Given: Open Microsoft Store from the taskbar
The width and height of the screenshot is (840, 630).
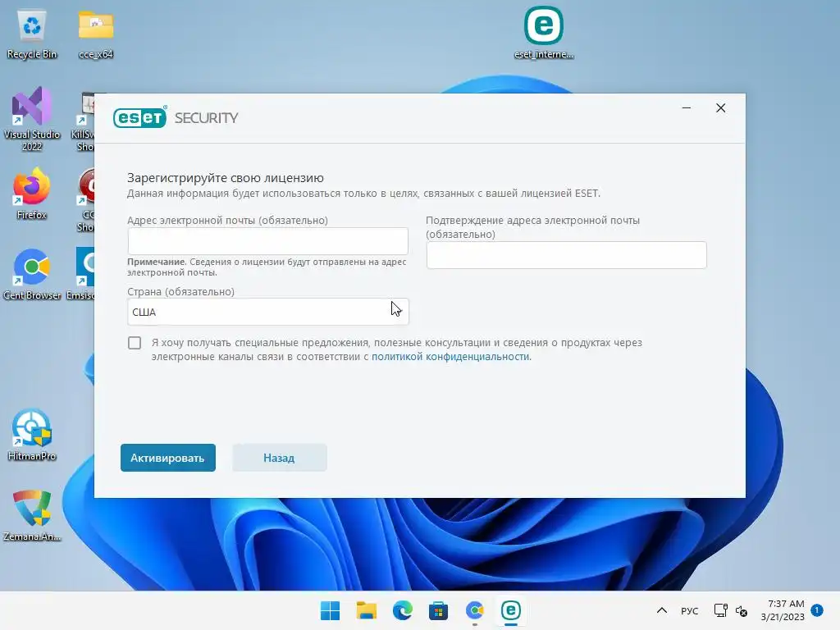Looking at the screenshot, I should (438, 610).
